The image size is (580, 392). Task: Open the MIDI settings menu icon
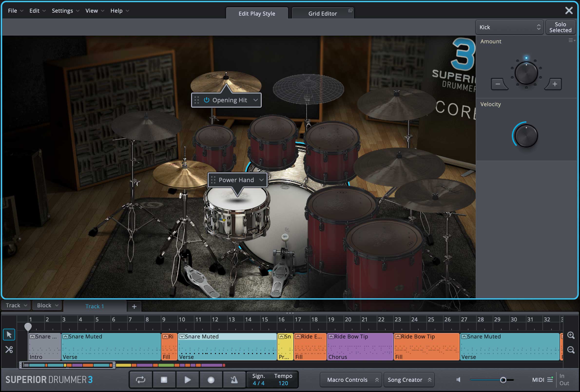click(550, 380)
